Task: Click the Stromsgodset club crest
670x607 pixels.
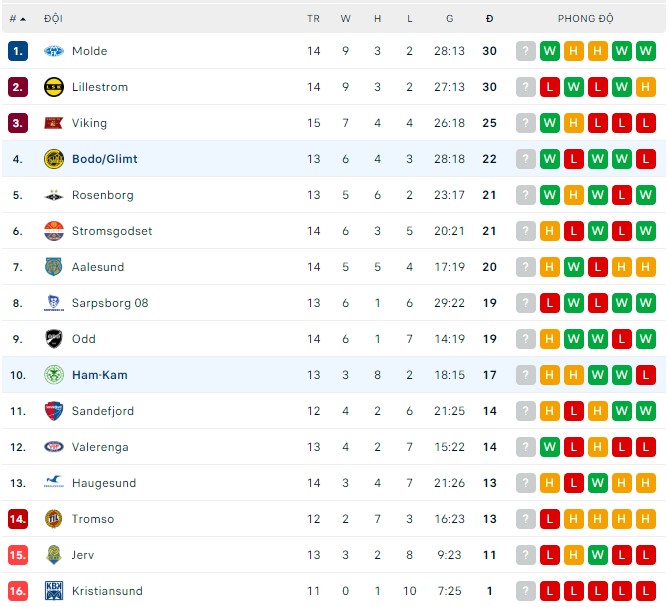Action: point(54,231)
